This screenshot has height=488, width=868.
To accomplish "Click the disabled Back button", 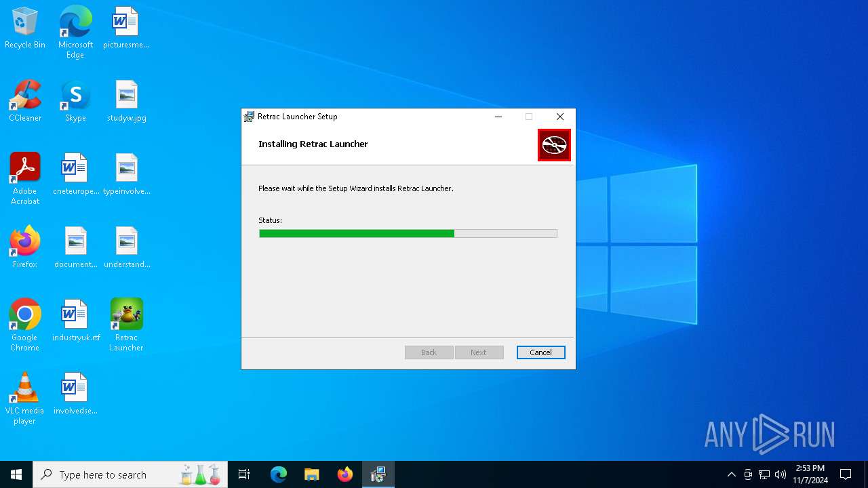I will coord(429,352).
